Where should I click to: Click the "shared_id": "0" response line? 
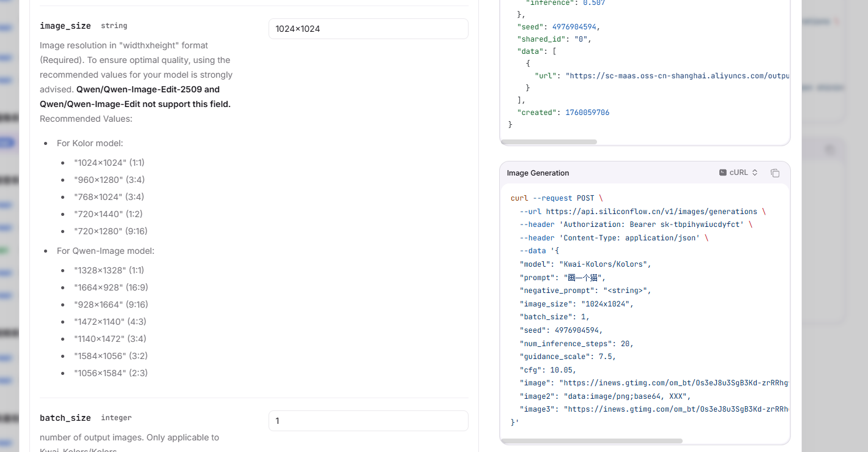click(x=555, y=39)
